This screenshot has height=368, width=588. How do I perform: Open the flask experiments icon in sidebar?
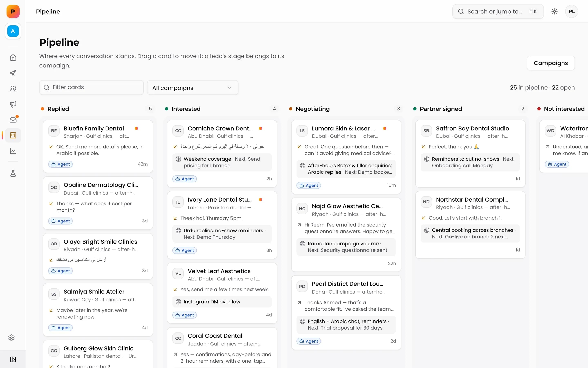pyautogui.click(x=13, y=173)
